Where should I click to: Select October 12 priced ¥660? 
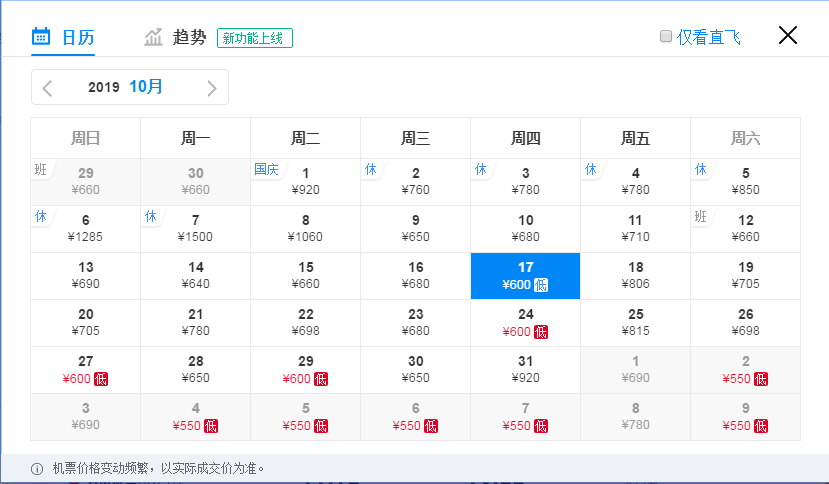[745, 229]
